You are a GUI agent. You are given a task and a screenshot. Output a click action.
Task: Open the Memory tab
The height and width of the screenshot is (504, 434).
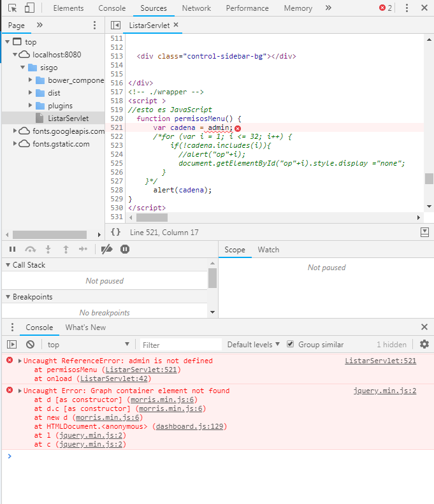tap(298, 8)
